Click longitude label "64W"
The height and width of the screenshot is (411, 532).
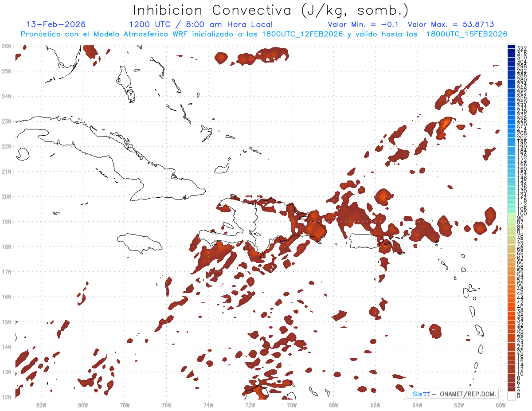click(417, 405)
